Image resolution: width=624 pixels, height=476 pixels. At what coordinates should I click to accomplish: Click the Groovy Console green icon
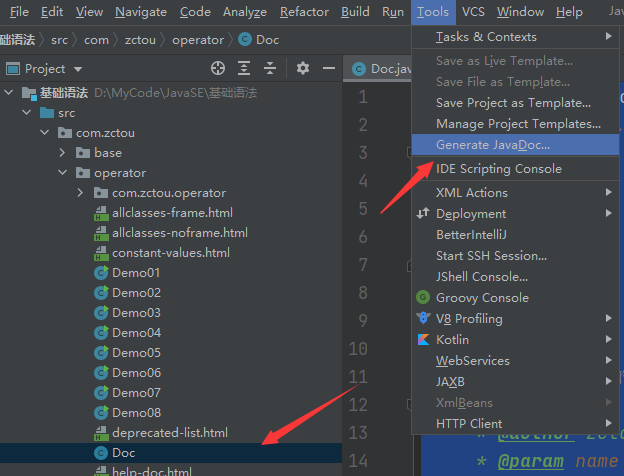click(x=424, y=297)
